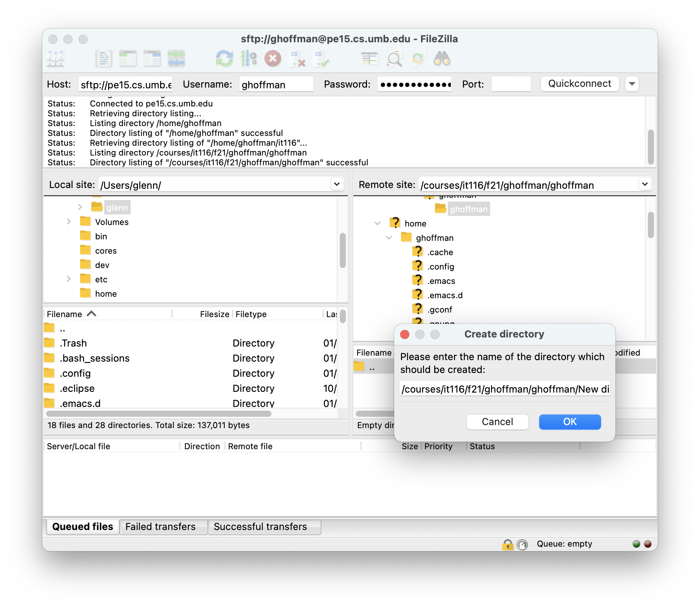Open directory listing filters dialog

tap(370, 59)
